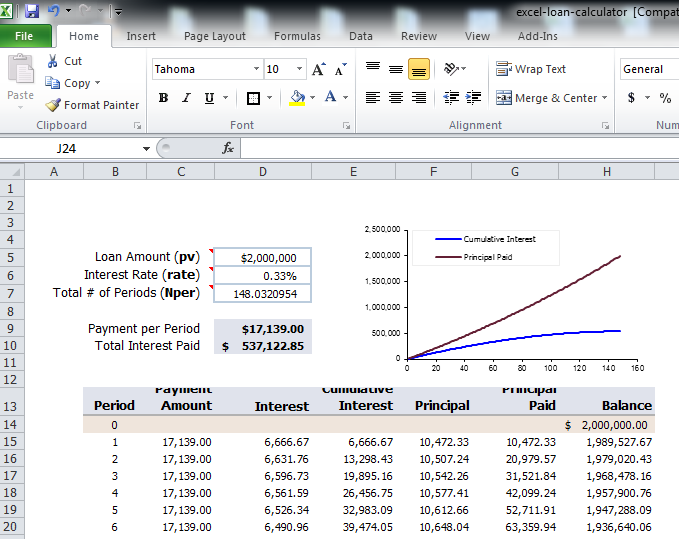Open borders options dropdown arrow
This screenshot has height=539, width=679.
point(269,98)
